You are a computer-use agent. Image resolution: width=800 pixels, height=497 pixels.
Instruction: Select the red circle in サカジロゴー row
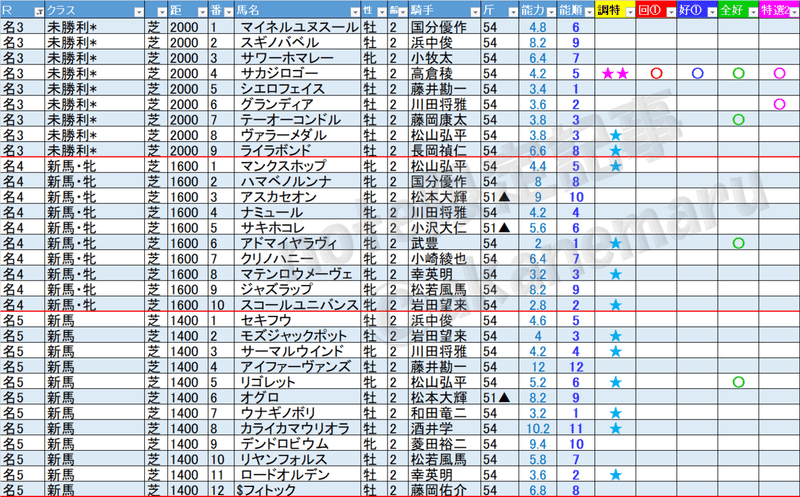point(657,73)
